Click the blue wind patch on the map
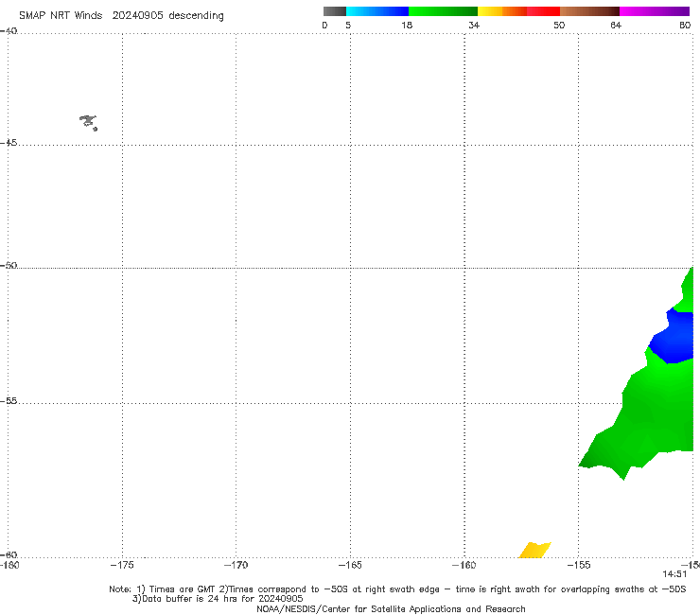 (x=674, y=337)
